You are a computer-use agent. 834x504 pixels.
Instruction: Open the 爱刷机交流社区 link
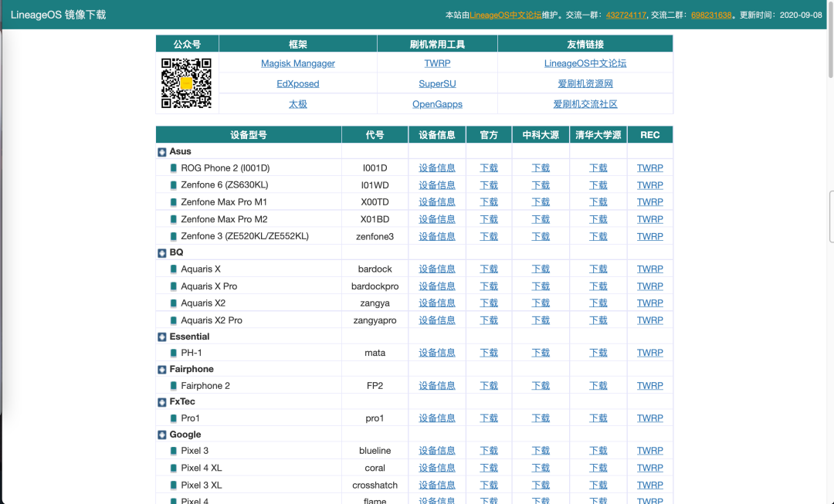(585, 104)
